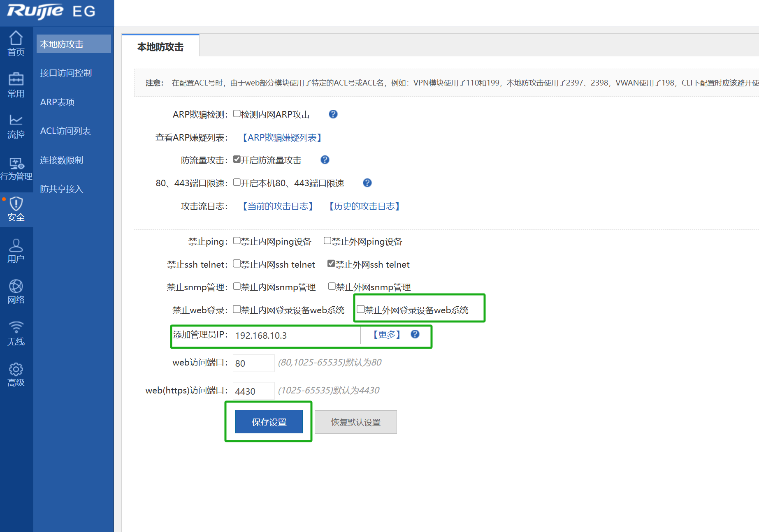Go to 接口访问控制 in the submenu
Screen dimensions: 759x532
(66, 73)
